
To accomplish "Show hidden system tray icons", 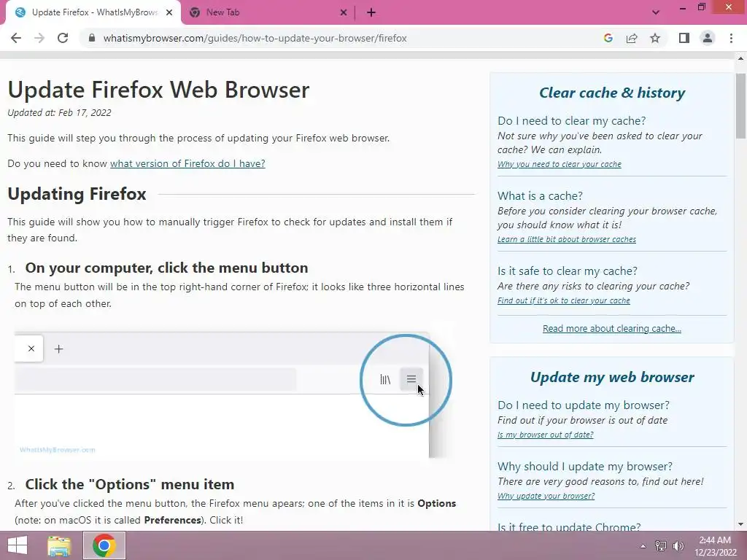I will [643, 546].
